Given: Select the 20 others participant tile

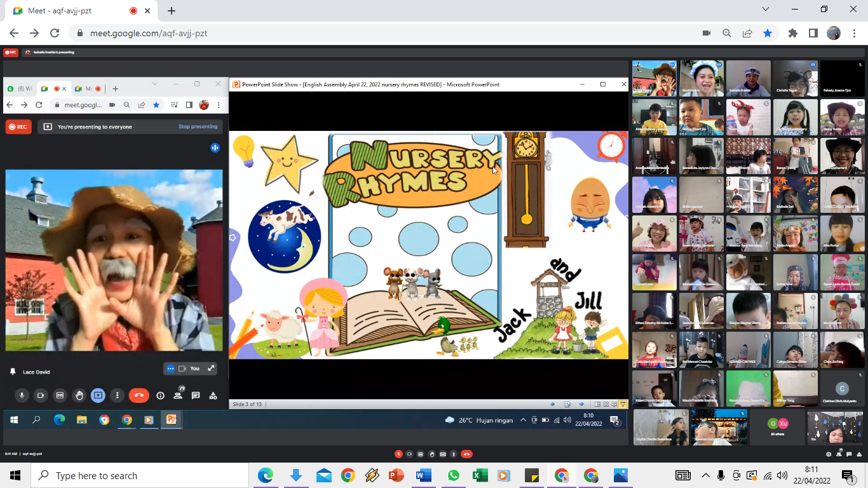Looking at the screenshot, I should click(777, 426).
